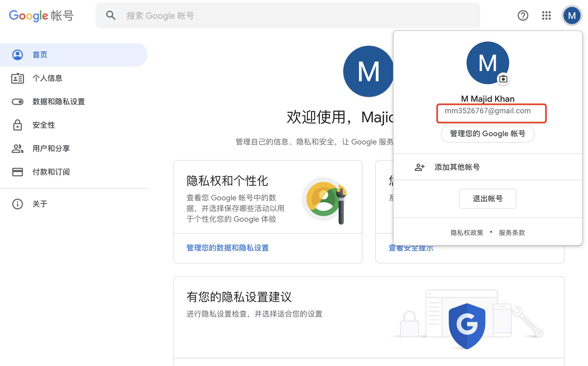Click the privacy personalization paintbrush illustration
Image resolution: width=588 pixels, height=366 pixels.
pyautogui.click(x=324, y=201)
